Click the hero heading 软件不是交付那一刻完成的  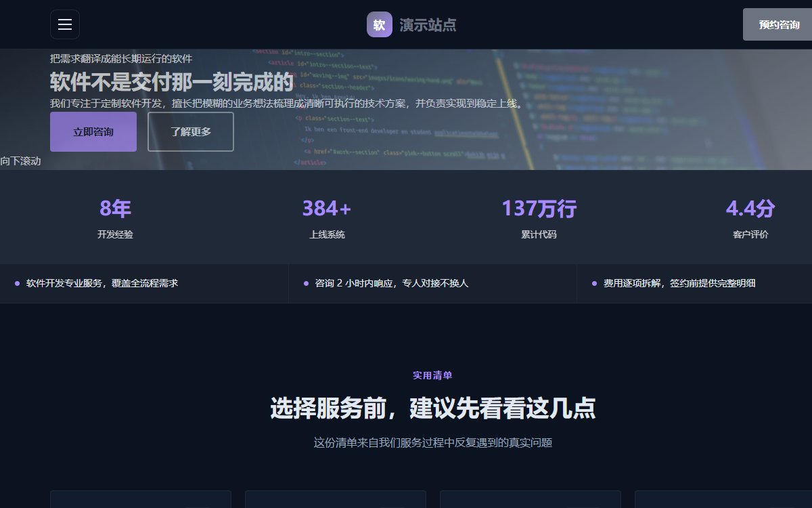click(x=172, y=83)
